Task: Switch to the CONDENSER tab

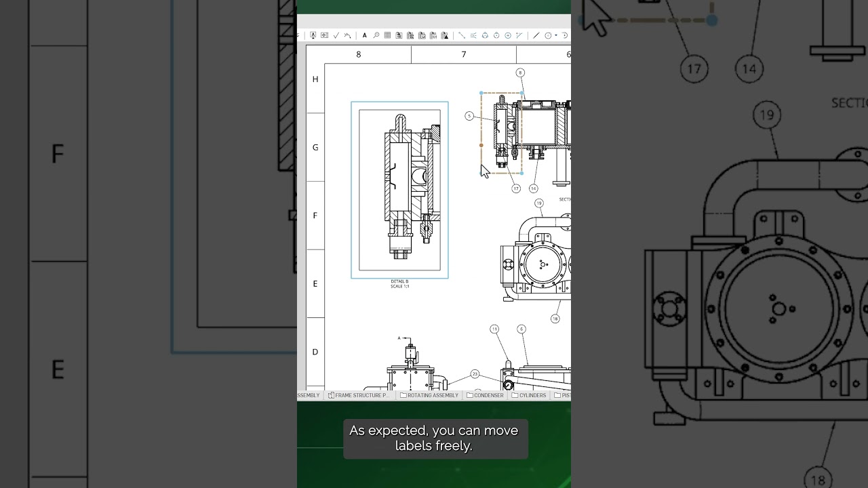Action: click(x=486, y=395)
